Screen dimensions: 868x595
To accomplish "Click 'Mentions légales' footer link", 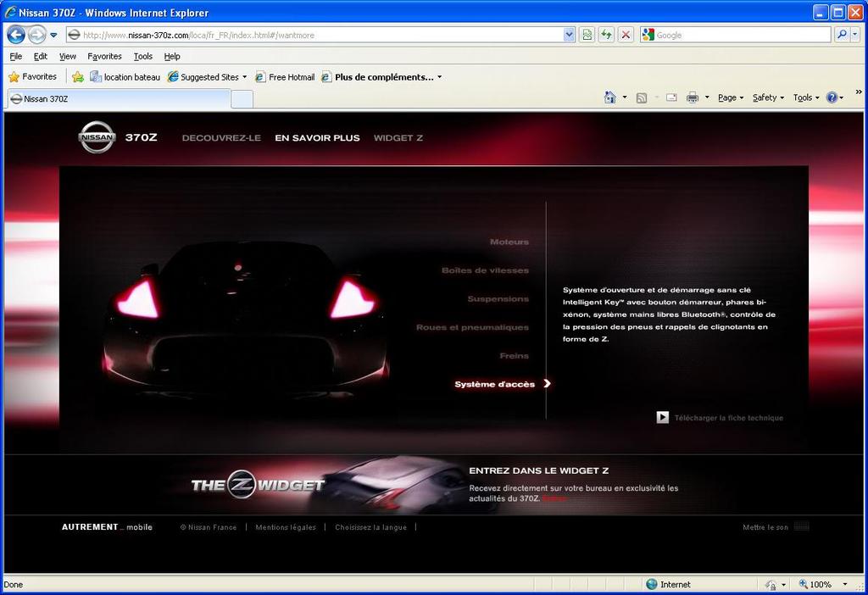I will 286,527.
